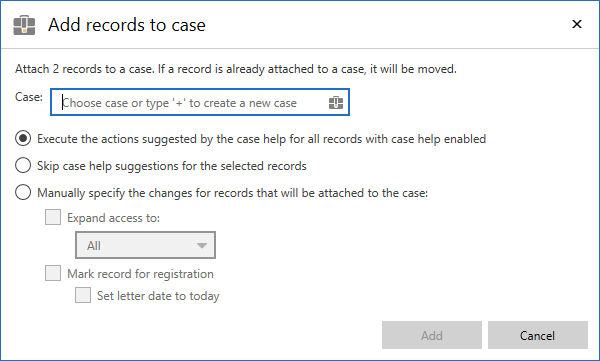Viewport: 600px width, 361px height.
Task: Click the dropdown arrow on the All combo box
Action: pyautogui.click(x=202, y=245)
